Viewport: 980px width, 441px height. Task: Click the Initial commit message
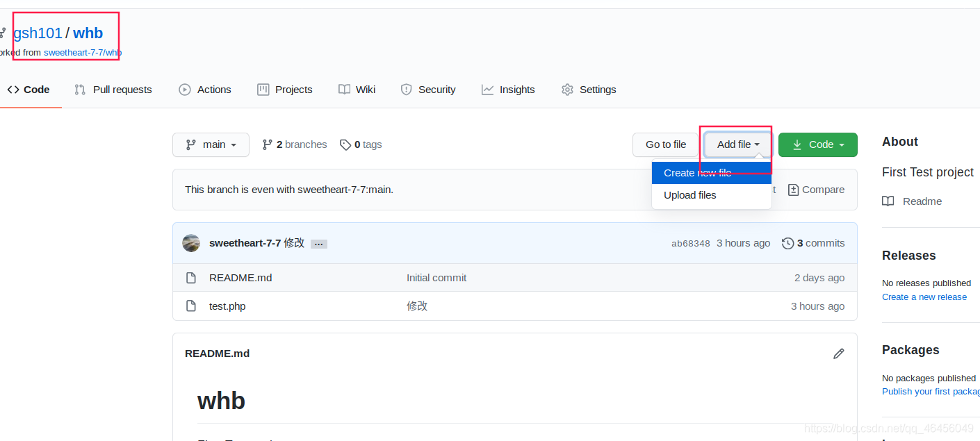436,278
